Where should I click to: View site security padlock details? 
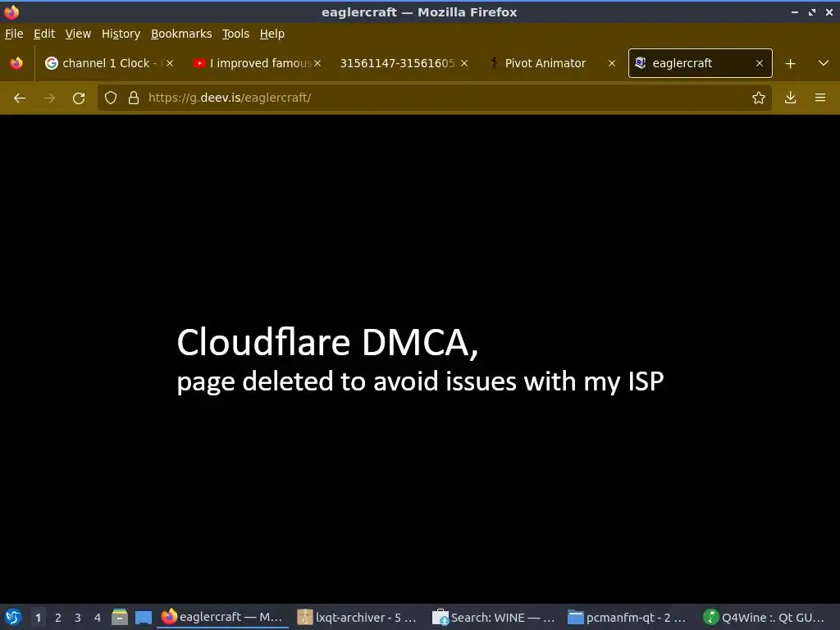click(134, 98)
